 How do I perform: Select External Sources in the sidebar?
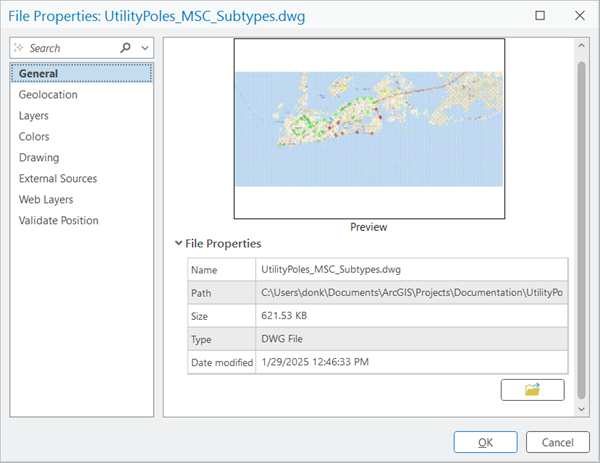coord(58,178)
